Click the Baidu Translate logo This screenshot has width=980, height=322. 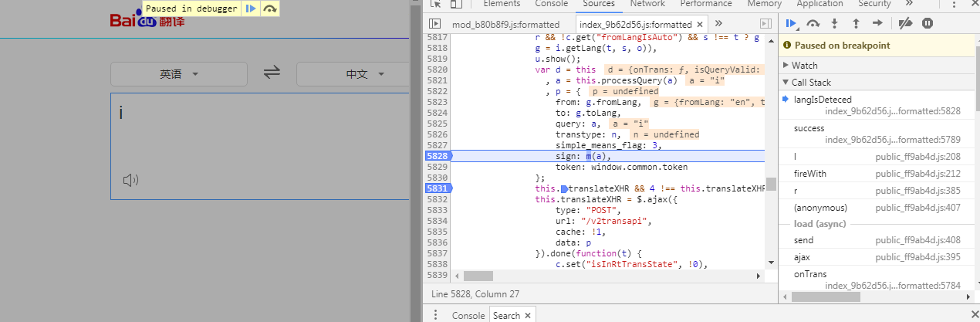pyautogui.click(x=147, y=17)
